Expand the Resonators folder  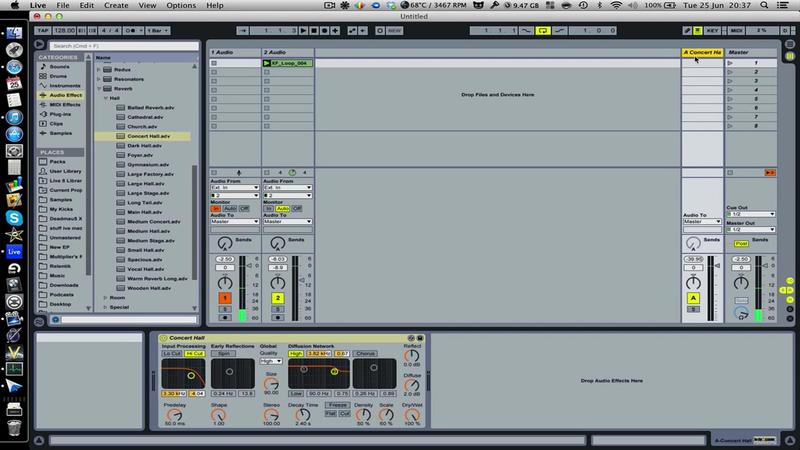pos(99,79)
